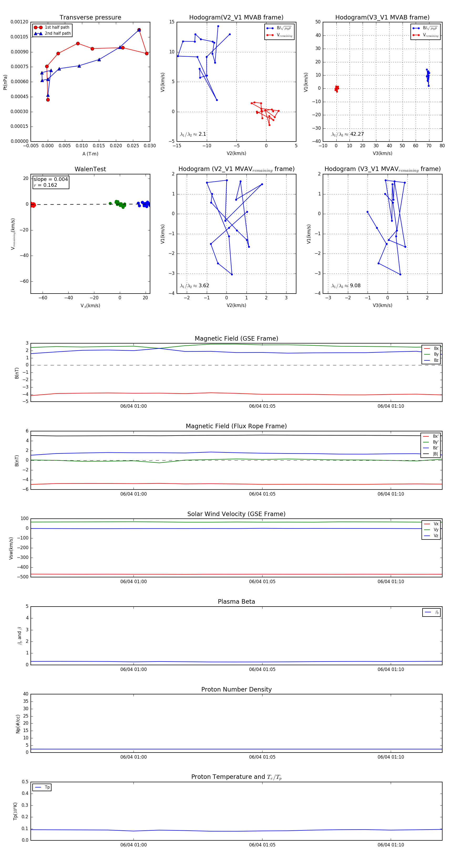This screenshot has width=473, height=868.
Task: Click the eigenvalue ratio label reading 9.08
Action: pyautogui.click(x=346, y=286)
